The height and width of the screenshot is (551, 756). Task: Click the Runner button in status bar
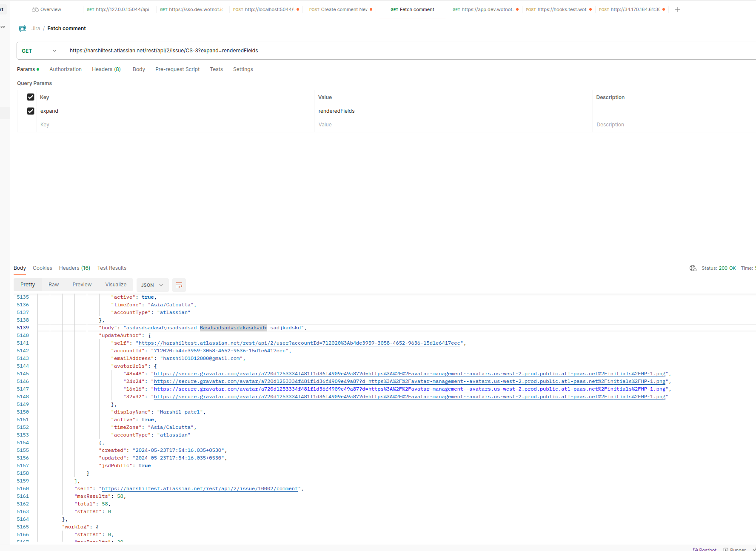pyautogui.click(x=734, y=549)
